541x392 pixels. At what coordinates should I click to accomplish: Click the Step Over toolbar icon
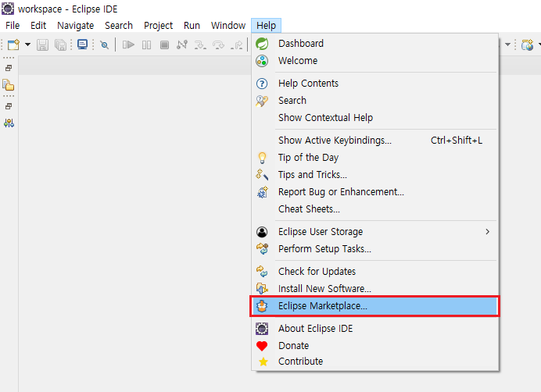tap(218, 45)
